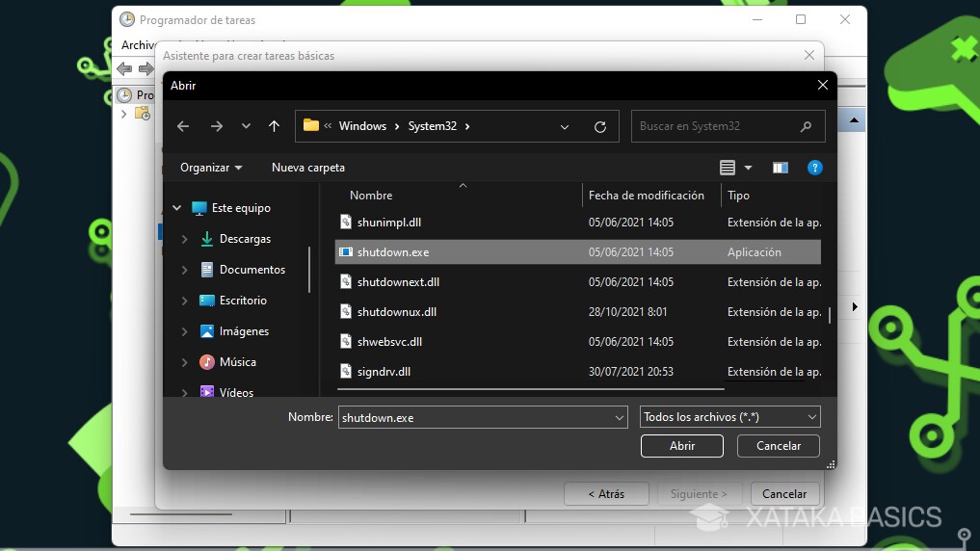The height and width of the screenshot is (551, 980).
Task: Click the search magnifier icon
Action: [x=806, y=126]
